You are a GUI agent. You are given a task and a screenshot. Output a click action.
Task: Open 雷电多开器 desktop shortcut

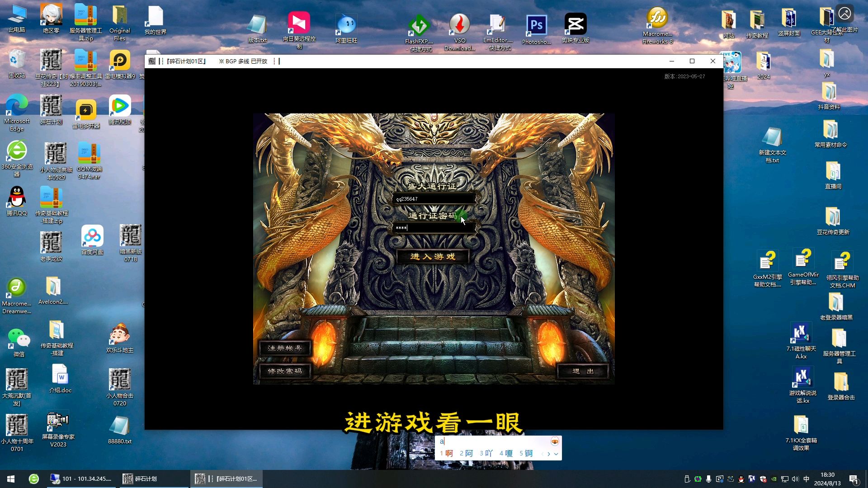pos(86,114)
